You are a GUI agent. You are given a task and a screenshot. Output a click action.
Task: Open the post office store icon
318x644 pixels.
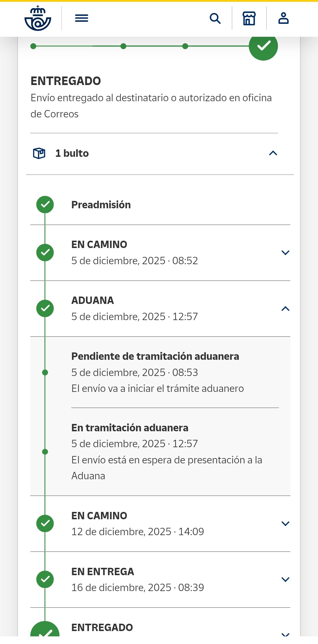(249, 19)
